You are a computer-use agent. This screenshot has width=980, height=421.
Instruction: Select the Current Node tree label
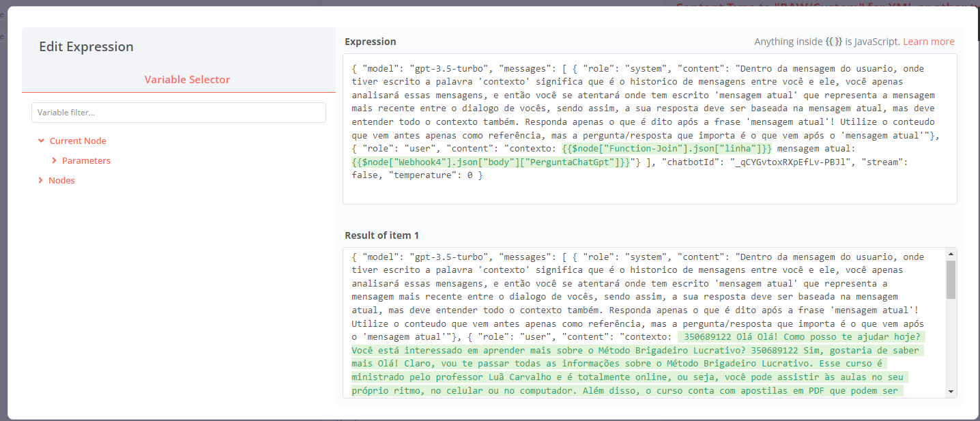pos(78,141)
